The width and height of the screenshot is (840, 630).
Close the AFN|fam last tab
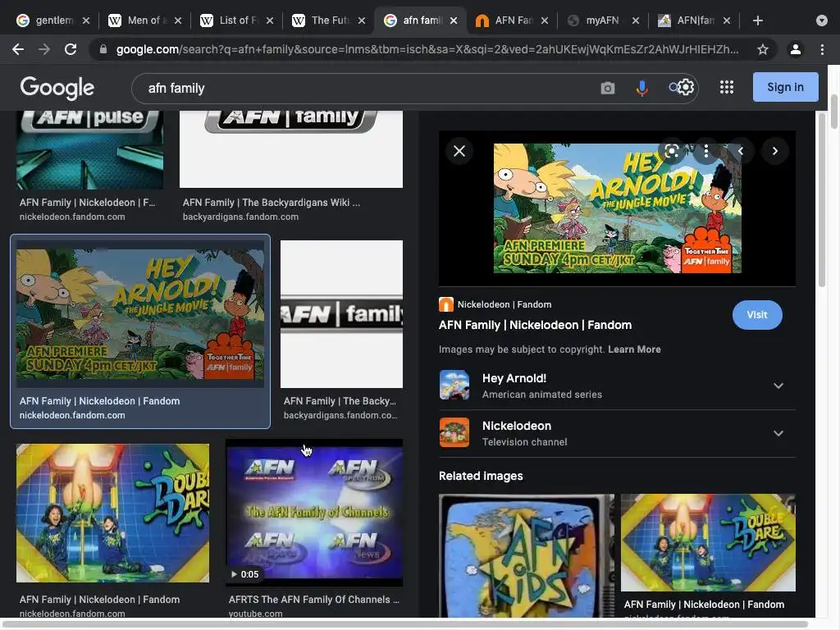point(727,21)
